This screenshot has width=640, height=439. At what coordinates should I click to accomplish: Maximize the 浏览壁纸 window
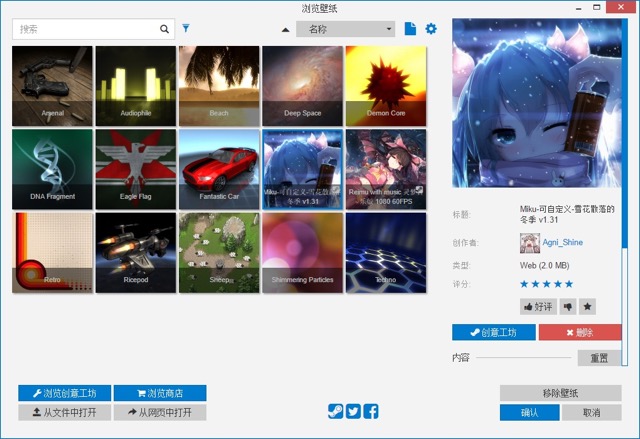click(597, 7)
